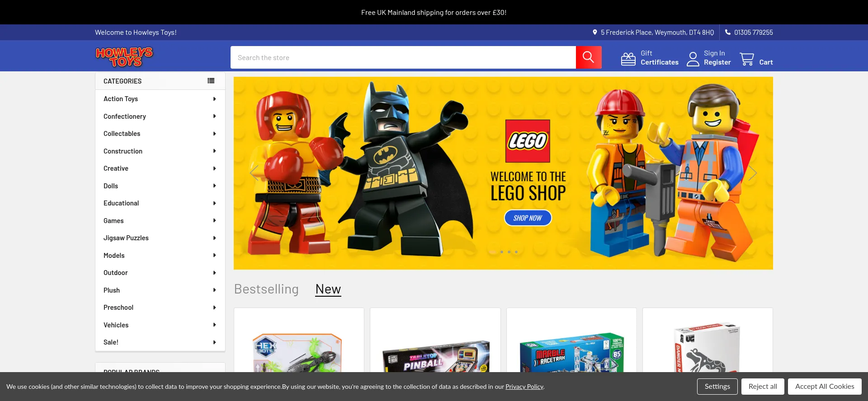Expand the Action Toys category arrow
Screen dimensions: 868x401
pyautogui.click(x=214, y=99)
